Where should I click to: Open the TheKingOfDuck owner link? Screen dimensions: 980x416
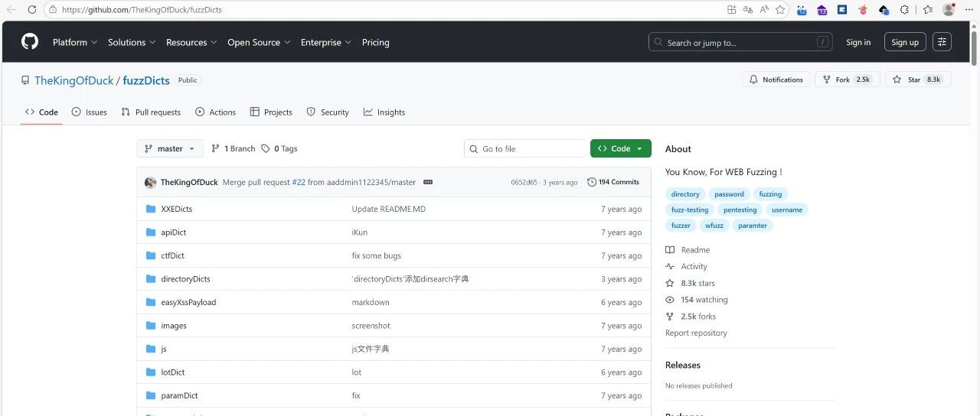pos(73,80)
